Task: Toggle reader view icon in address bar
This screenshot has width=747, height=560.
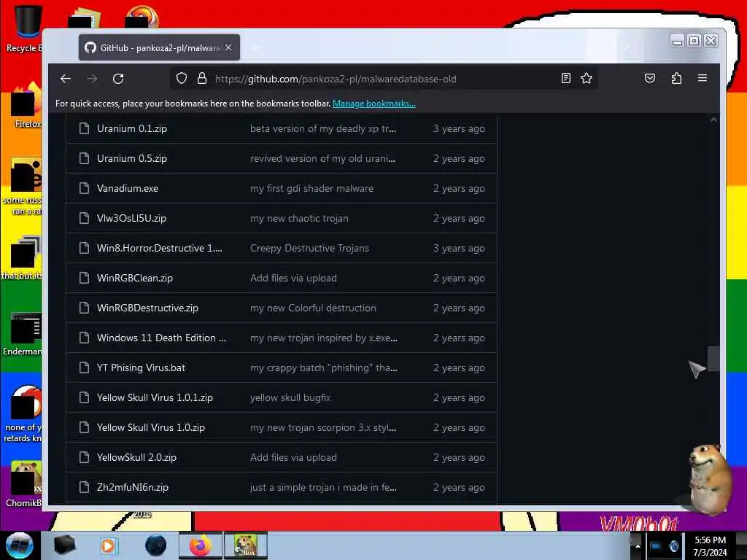Action: [x=565, y=79]
